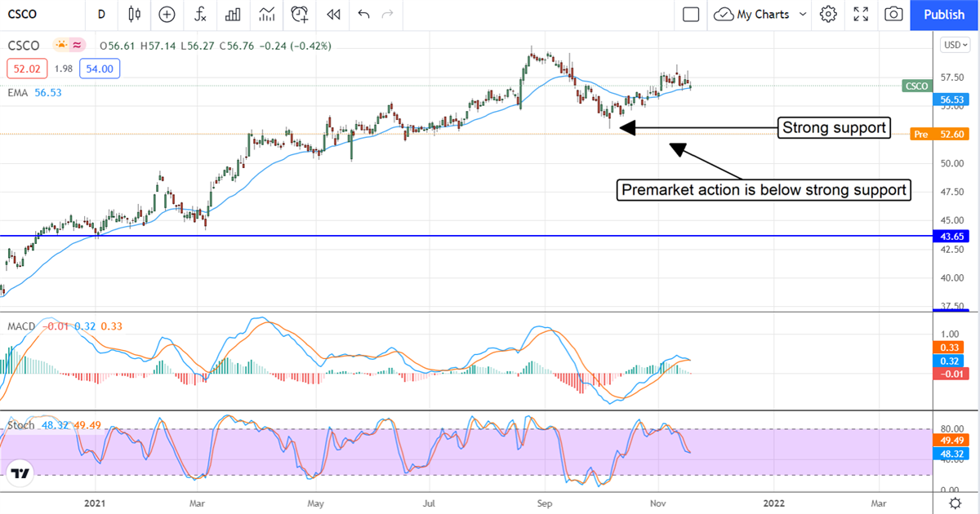980x514 pixels.
Task: Open chart settings gear in top toolbar
Action: [x=828, y=14]
